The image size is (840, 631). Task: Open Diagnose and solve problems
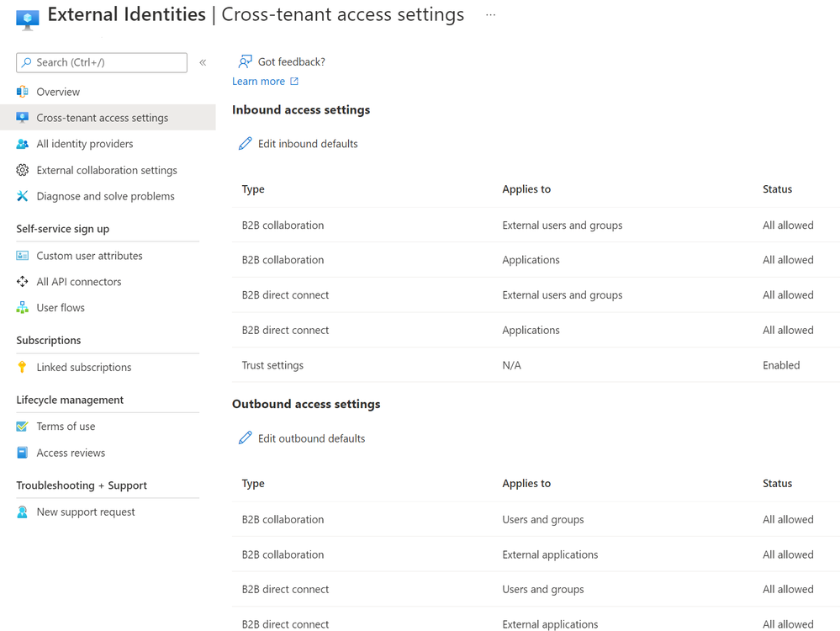click(108, 196)
